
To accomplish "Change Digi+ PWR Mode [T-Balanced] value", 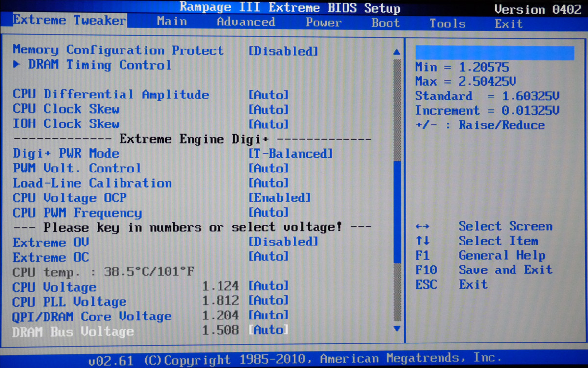I will 291,154.
